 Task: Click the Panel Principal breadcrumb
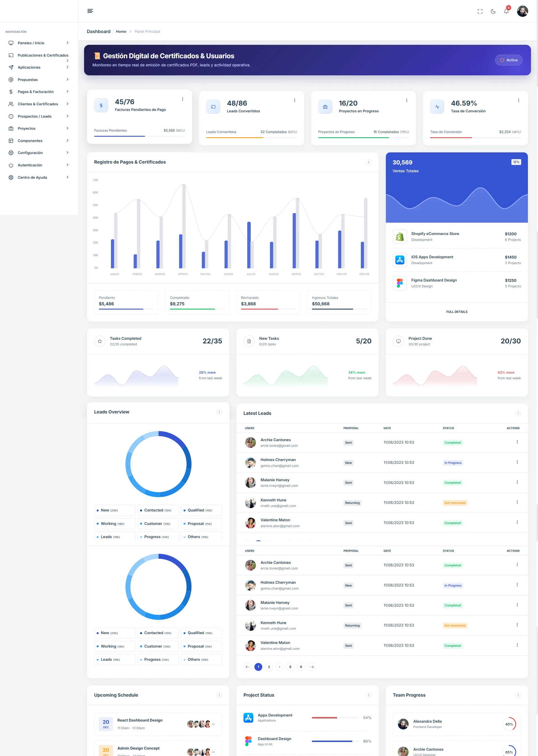coord(147,31)
